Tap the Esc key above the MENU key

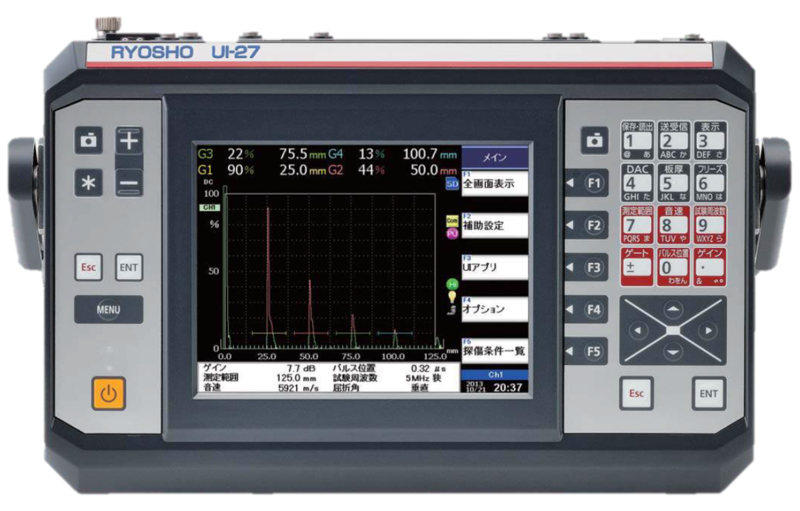[x=88, y=267]
